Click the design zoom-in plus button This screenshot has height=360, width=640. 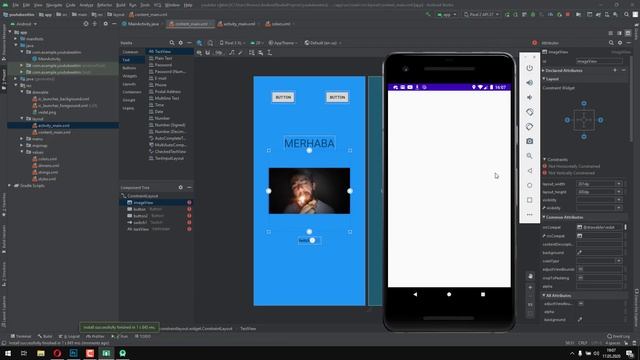pyautogui.click(x=530, y=288)
